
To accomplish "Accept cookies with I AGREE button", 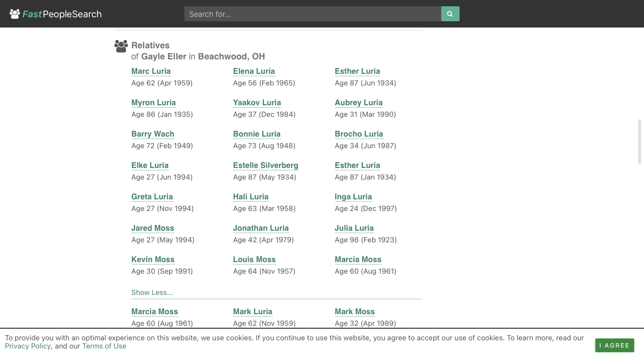I will pyautogui.click(x=615, y=345).
